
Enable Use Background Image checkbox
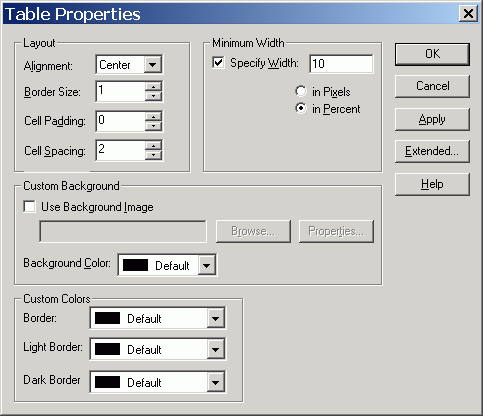[29, 207]
